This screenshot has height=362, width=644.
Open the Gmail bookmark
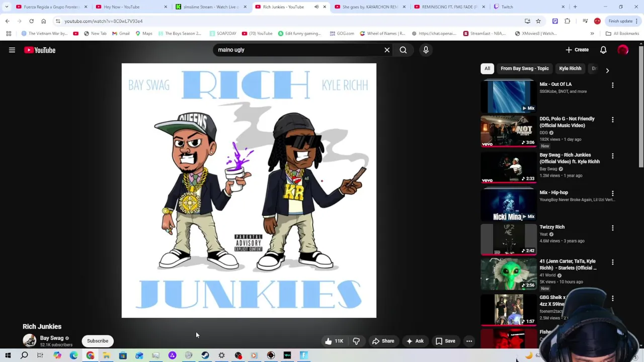pos(121,34)
